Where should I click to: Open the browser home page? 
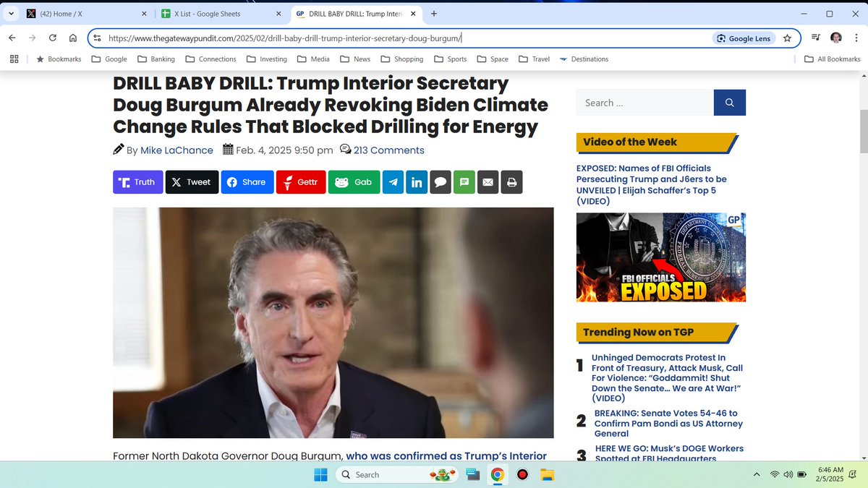pyautogui.click(x=73, y=38)
